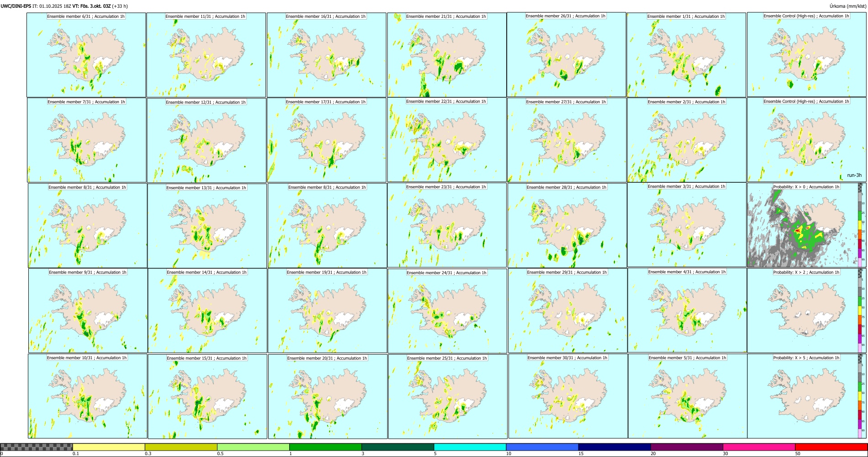Click the '15' bottom legend tick label

[581, 454]
